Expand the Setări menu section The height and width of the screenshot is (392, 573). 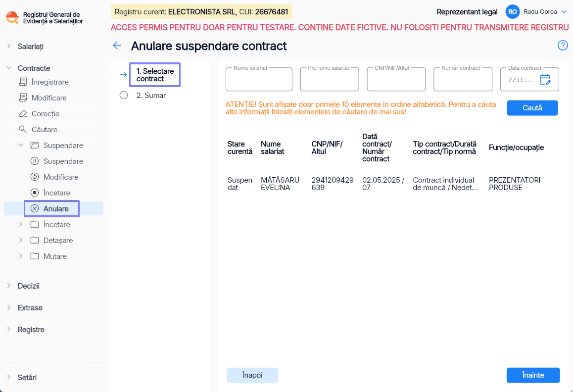(x=9, y=377)
